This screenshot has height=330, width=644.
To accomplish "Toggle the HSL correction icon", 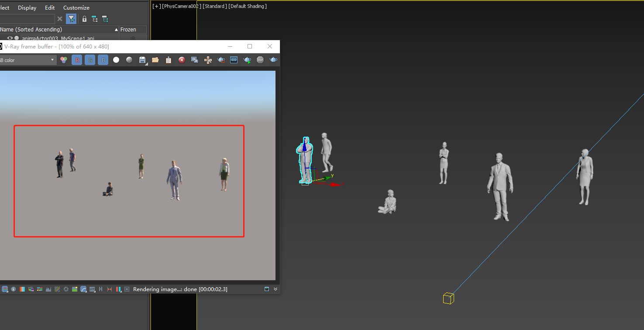I will [x=31, y=289].
